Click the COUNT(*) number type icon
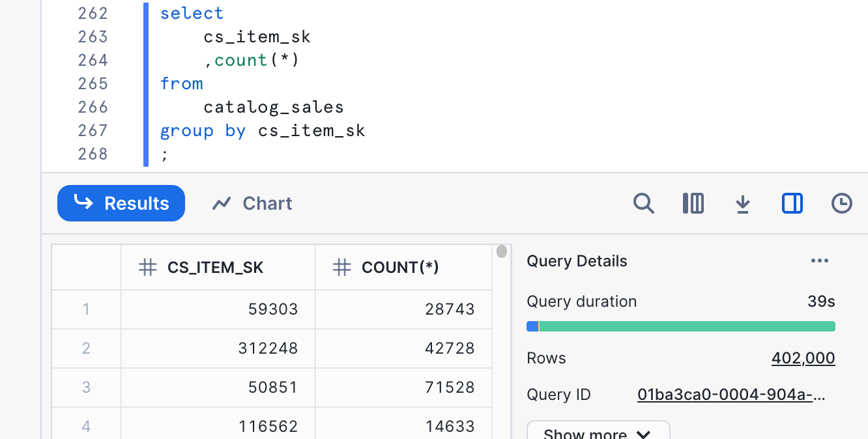Viewport: 868px width, 439px height. pyautogui.click(x=341, y=268)
